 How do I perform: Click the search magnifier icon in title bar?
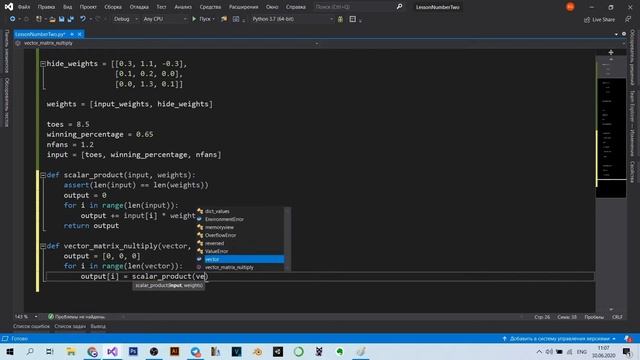[x=399, y=7]
